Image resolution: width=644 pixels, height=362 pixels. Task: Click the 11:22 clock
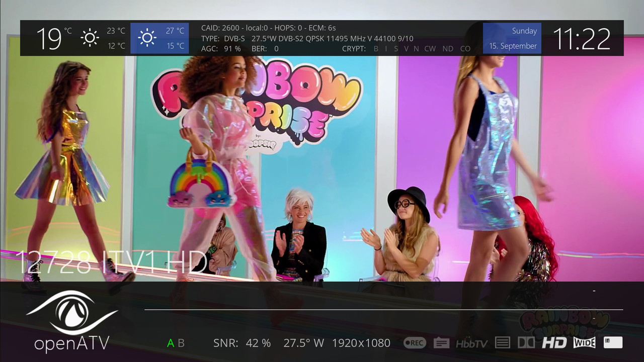pos(582,38)
